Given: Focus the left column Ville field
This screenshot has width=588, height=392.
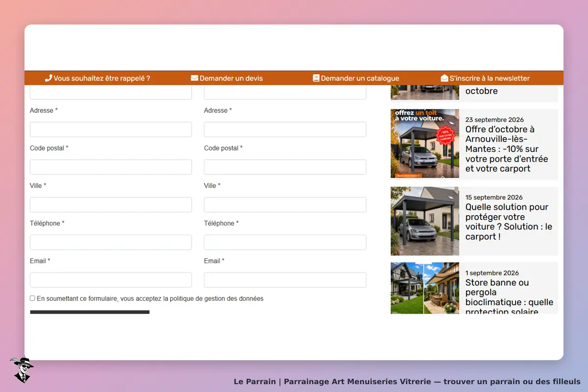Looking at the screenshot, I should [111, 205].
